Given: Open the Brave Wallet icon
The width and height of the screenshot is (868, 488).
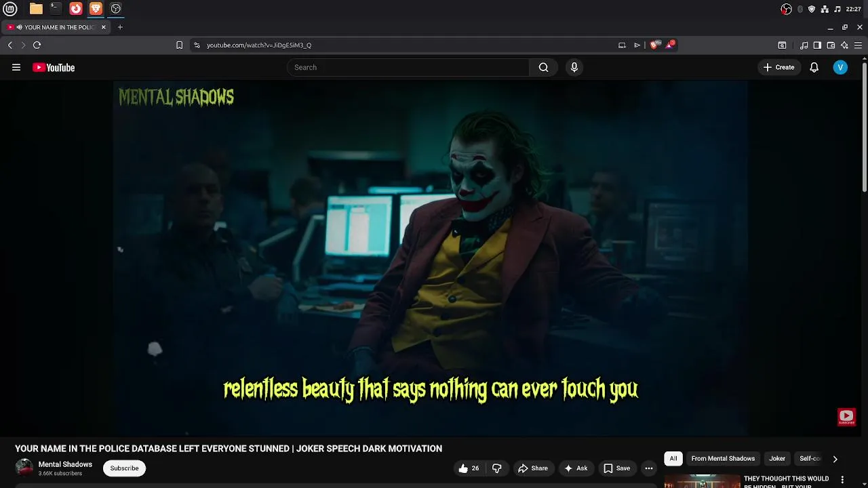Looking at the screenshot, I should [x=831, y=45].
